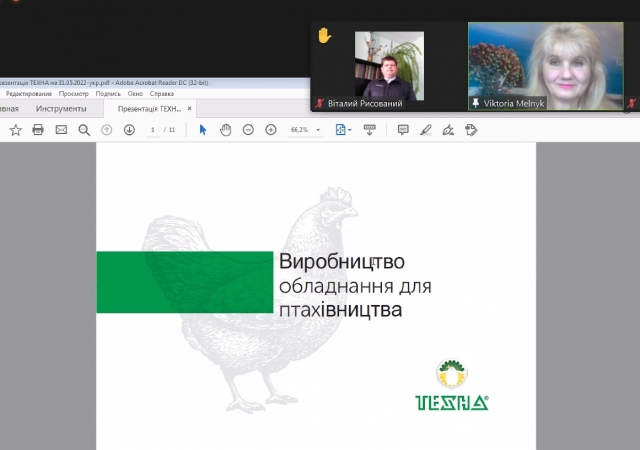Click the ТЕХНА logo on the slide
The image size is (640, 450).
point(452,385)
